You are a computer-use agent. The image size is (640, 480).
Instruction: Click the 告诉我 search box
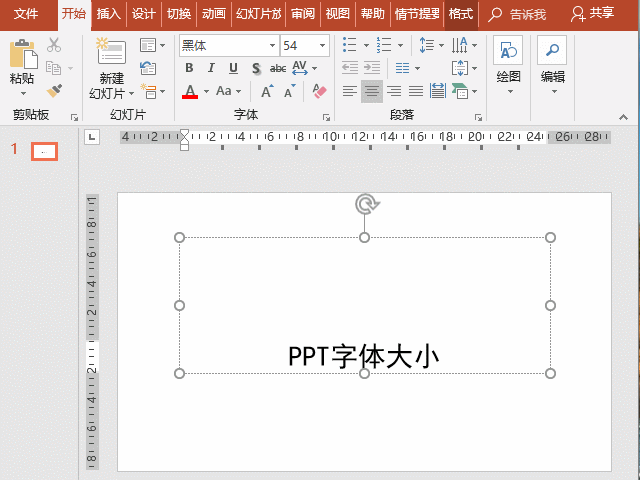518,15
